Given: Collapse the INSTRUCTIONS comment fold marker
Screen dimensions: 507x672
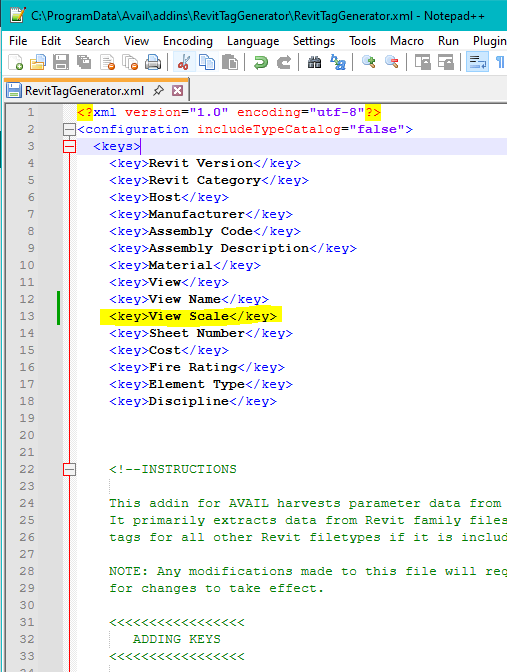Looking at the screenshot, I should (69, 469).
